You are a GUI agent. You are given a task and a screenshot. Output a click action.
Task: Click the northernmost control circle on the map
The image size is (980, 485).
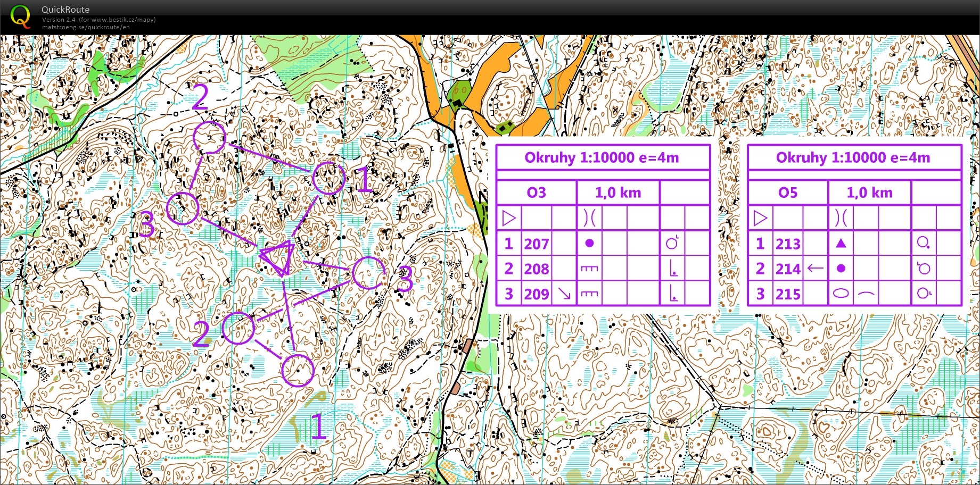click(x=209, y=137)
